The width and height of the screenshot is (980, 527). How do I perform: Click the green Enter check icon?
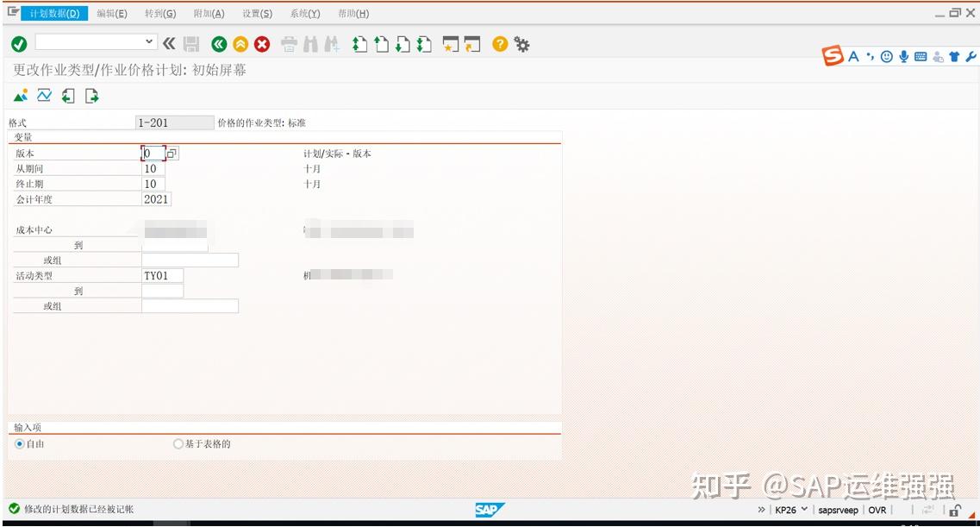(x=19, y=43)
